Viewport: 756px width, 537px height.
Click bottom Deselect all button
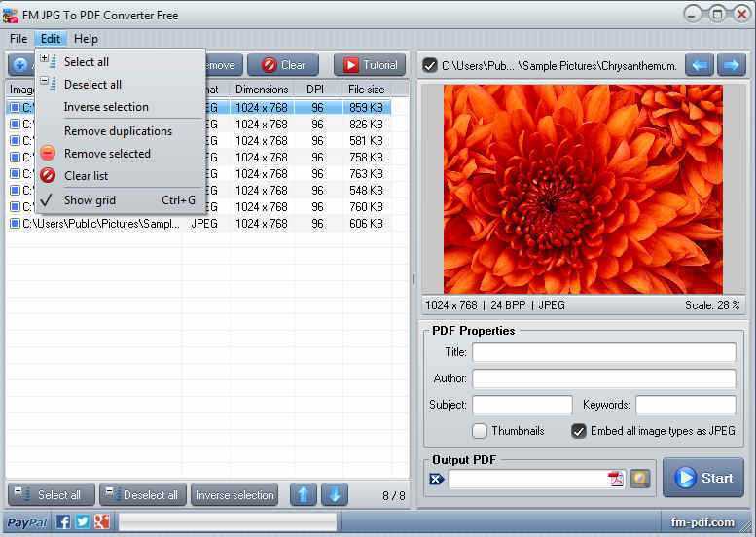(x=143, y=495)
